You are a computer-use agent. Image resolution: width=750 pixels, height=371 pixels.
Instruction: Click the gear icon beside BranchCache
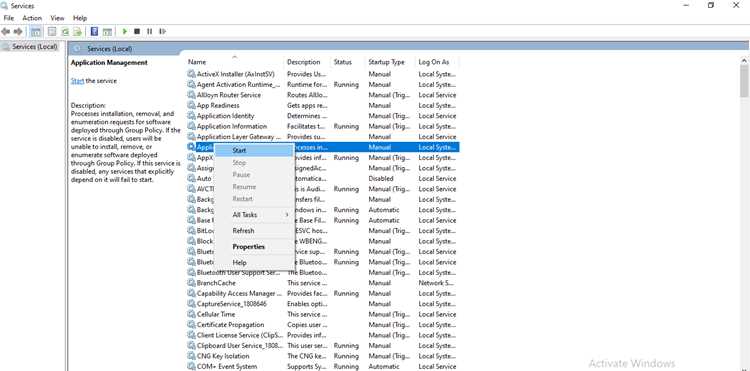click(192, 283)
